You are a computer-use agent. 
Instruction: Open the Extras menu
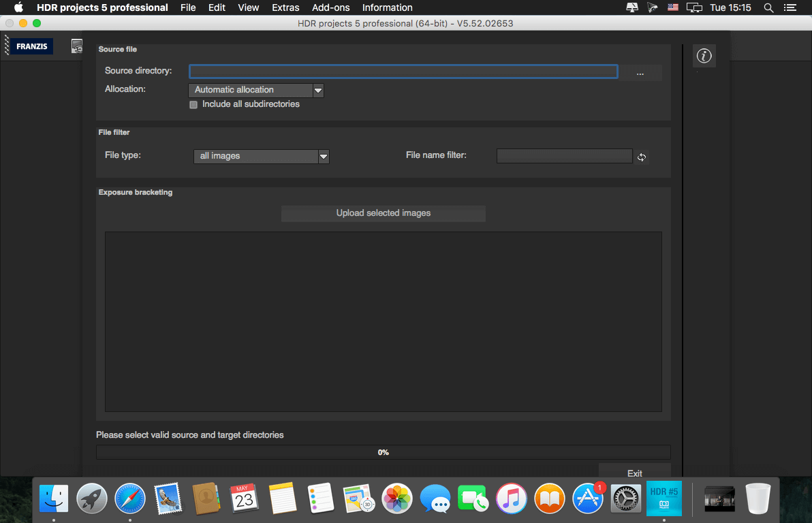pyautogui.click(x=285, y=7)
